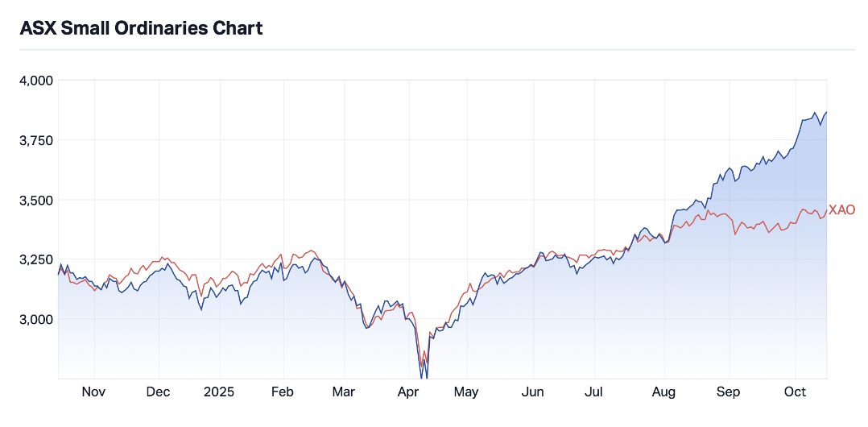Click the 2025 x-axis label
The width and height of the screenshot is (868, 427).
219,392
